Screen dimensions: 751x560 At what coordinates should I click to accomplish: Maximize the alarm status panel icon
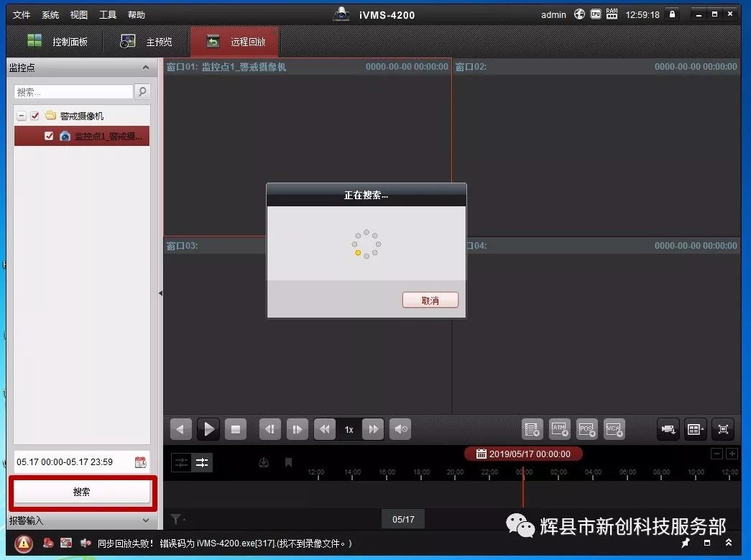pos(707,543)
